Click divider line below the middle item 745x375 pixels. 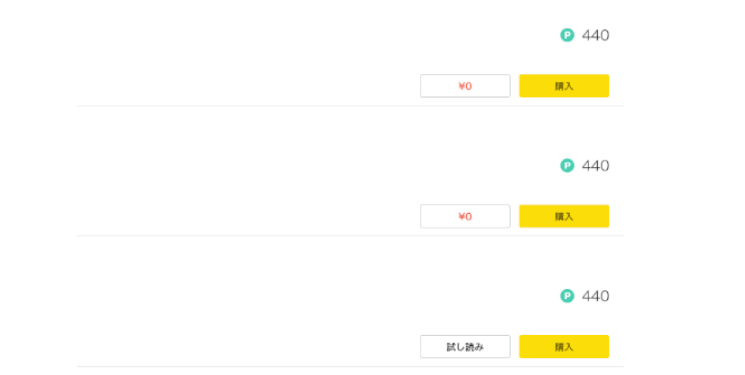[x=350, y=236]
